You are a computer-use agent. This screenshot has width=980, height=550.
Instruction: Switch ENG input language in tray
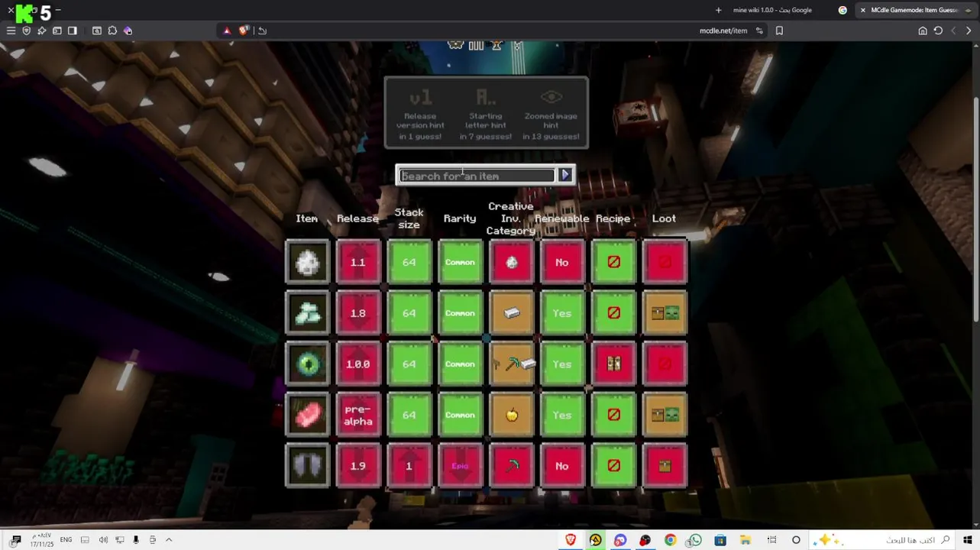[66, 540]
